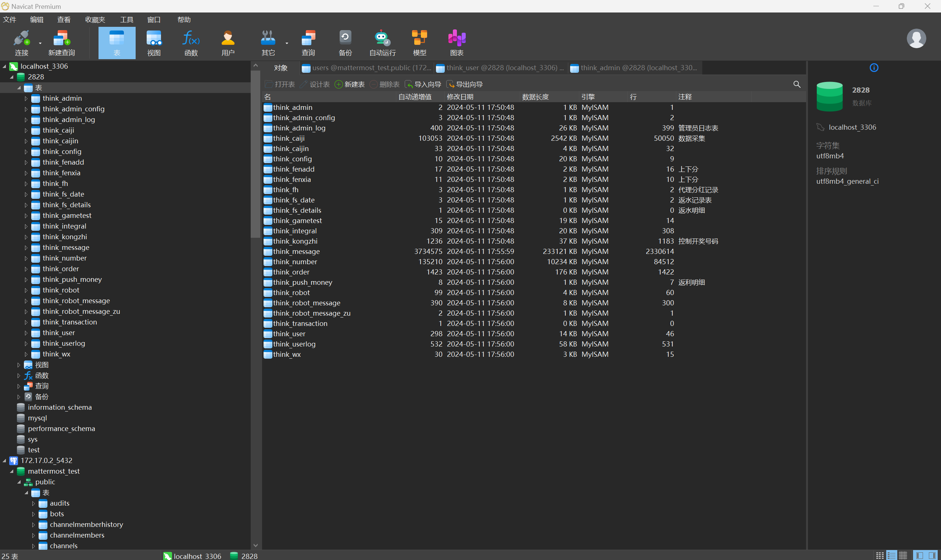
Task: Click the 2828 database cylinder icon in info panel
Action: point(829,97)
